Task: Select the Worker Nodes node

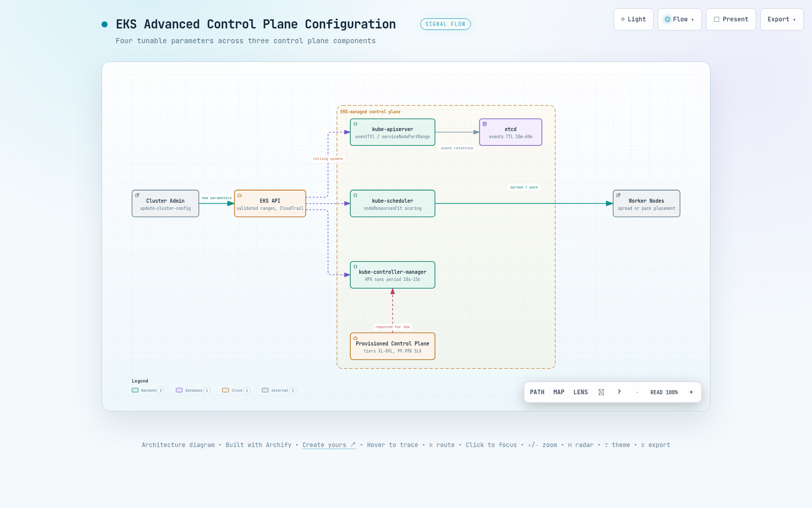Action: (647, 204)
